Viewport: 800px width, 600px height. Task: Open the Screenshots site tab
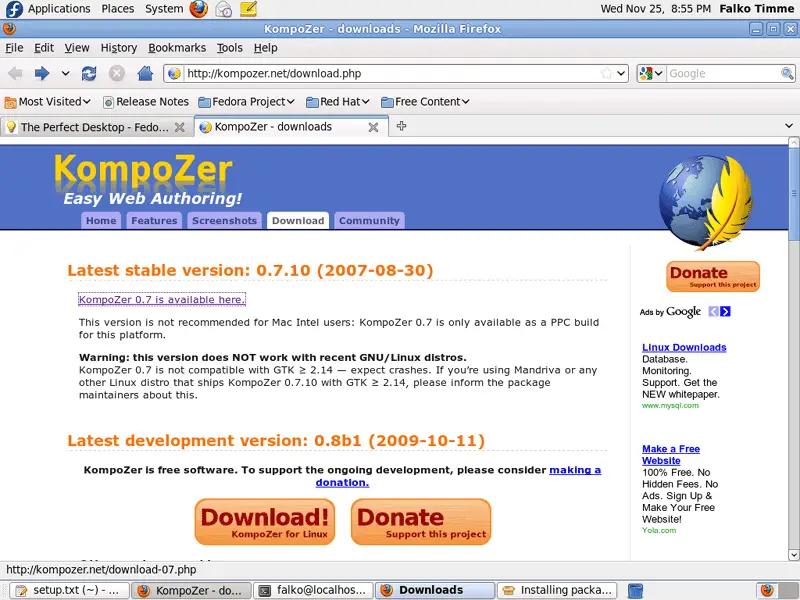click(x=224, y=221)
